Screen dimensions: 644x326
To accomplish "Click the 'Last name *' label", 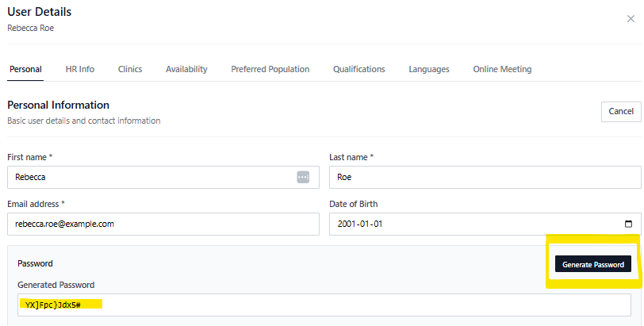I will coord(351,157).
